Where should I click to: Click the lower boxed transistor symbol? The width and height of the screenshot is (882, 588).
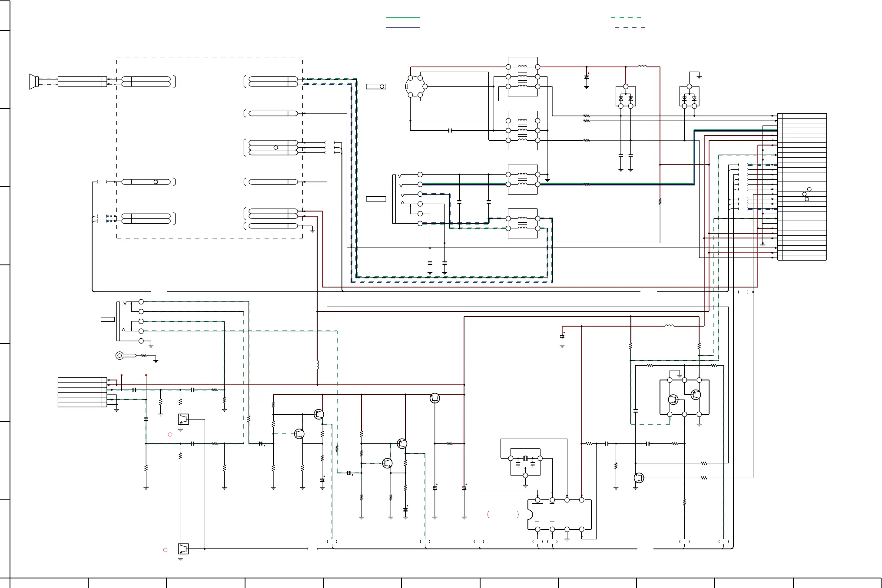coord(183,548)
